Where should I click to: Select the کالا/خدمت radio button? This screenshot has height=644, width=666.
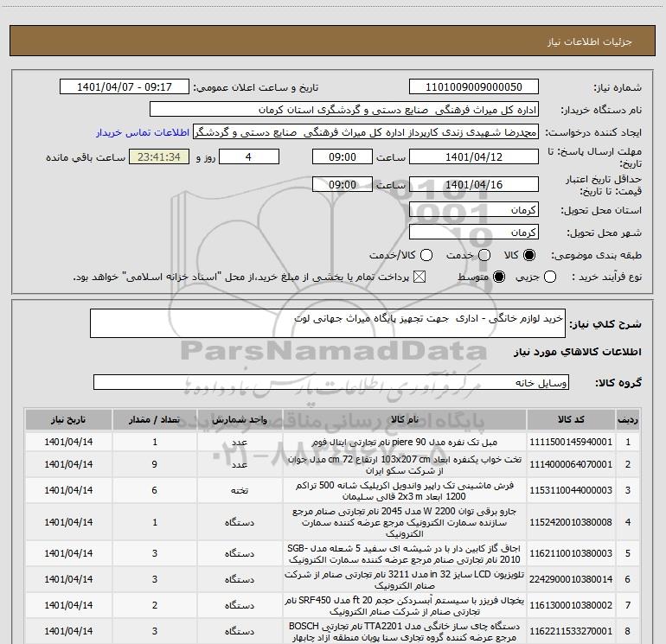click(x=426, y=255)
